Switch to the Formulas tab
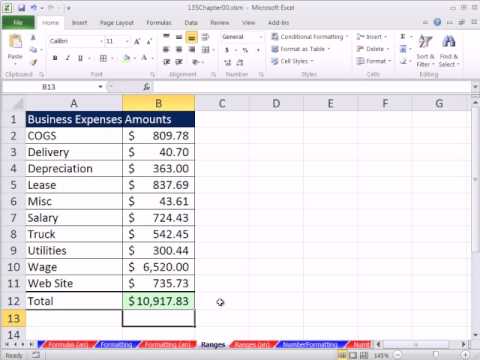The image size is (480, 360). (x=159, y=23)
